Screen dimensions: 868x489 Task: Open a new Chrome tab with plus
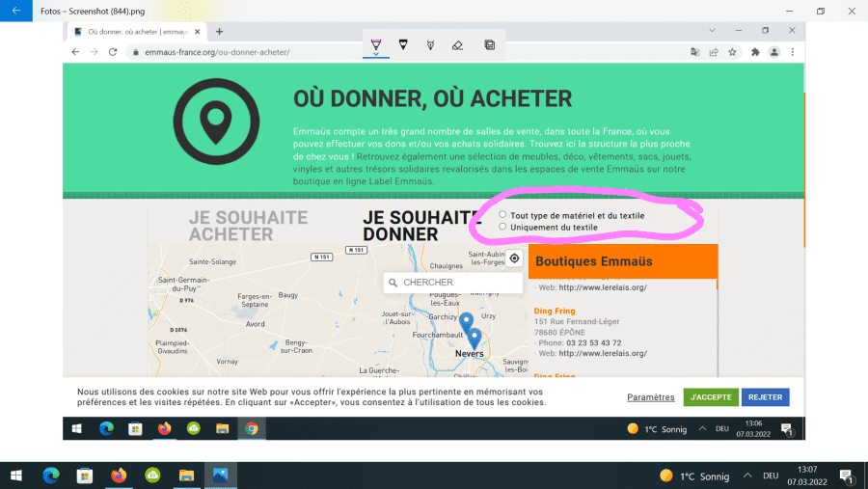coord(219,32)
